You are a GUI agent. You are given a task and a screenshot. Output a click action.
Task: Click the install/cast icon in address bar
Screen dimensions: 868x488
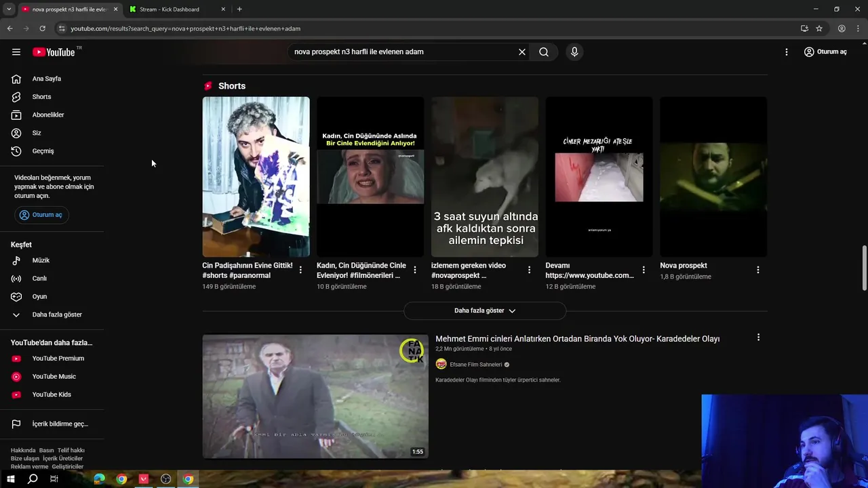(x=804, y=28)
